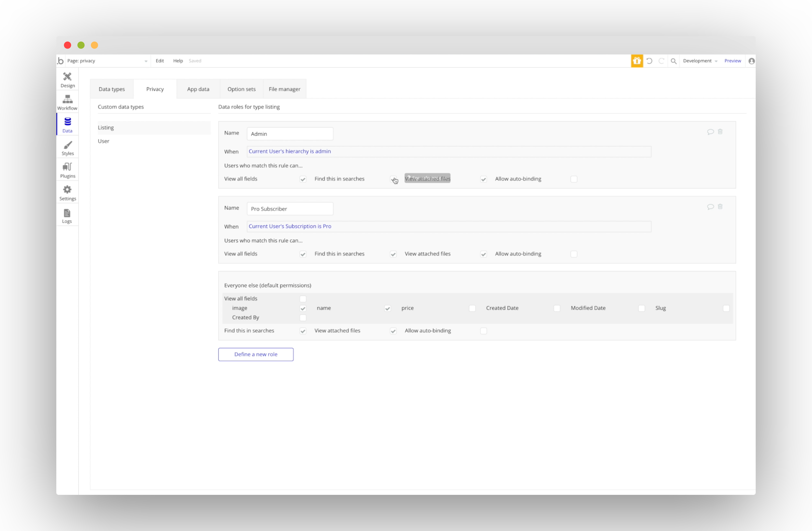
Task: Enable Allow auto-binding for Admin role
Action: click(574, 179)
